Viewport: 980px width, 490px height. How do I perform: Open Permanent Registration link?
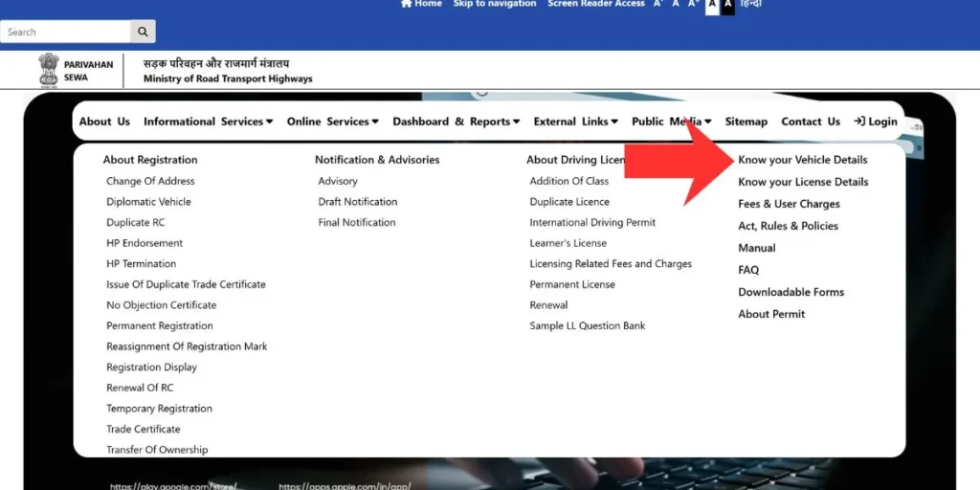(x=160, y=325)
